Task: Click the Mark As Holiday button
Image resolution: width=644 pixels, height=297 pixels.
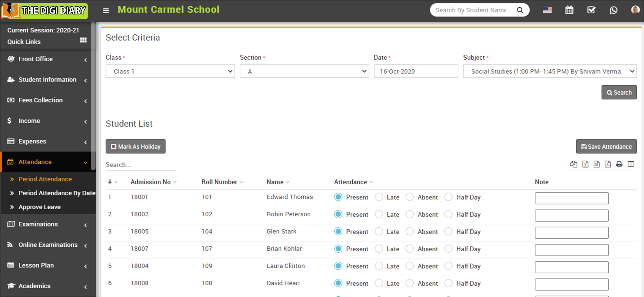Action: [136, 147]
